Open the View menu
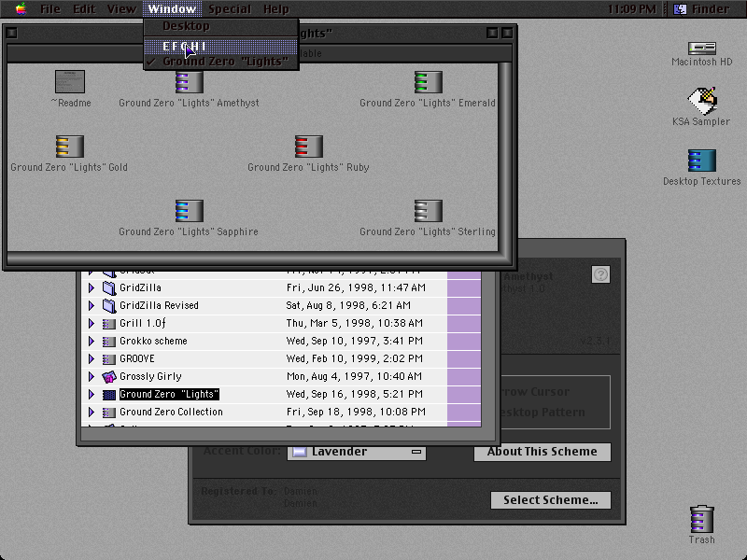Image resolution: width=747 pixels, height=560 pixels. pos(121,8)
